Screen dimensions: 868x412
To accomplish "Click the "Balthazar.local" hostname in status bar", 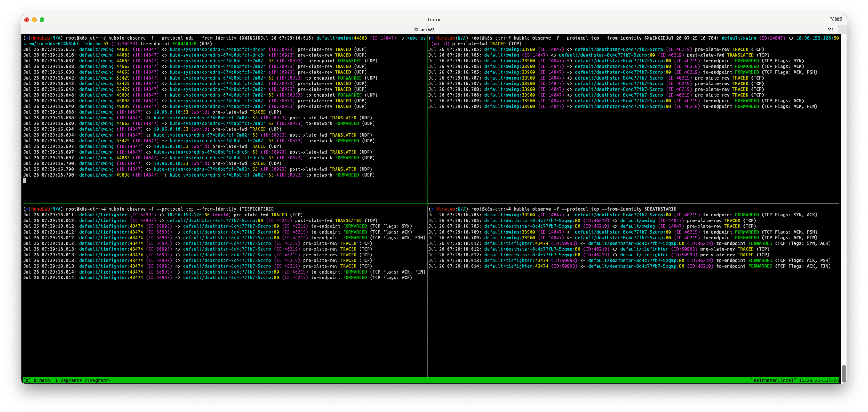I will coord(773,380).
